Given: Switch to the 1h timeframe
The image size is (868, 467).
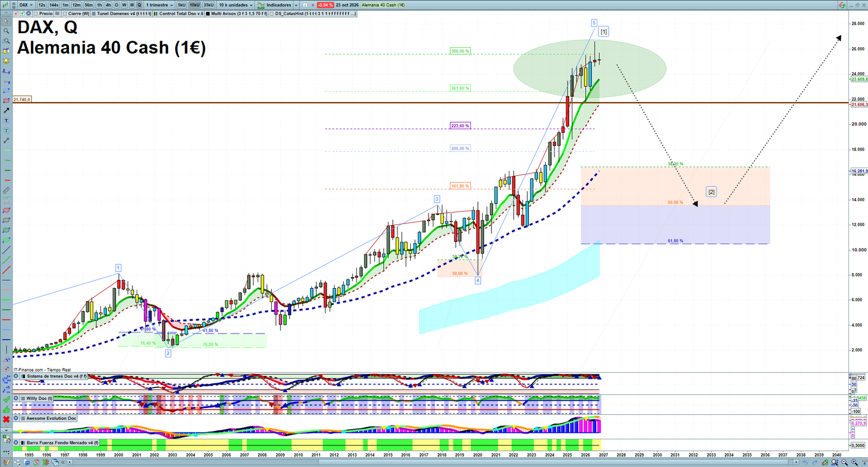Looking at the screenshot, I should [99, 5].
